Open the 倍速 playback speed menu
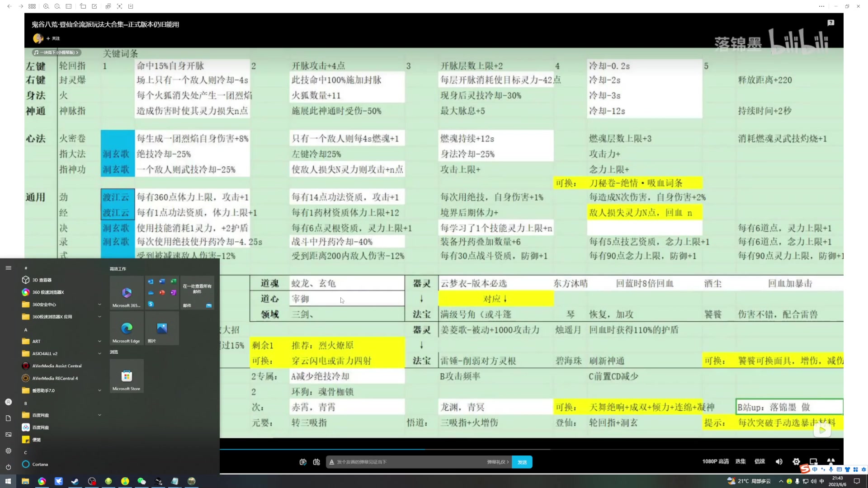The image size is (868, 488). point(759,461)
